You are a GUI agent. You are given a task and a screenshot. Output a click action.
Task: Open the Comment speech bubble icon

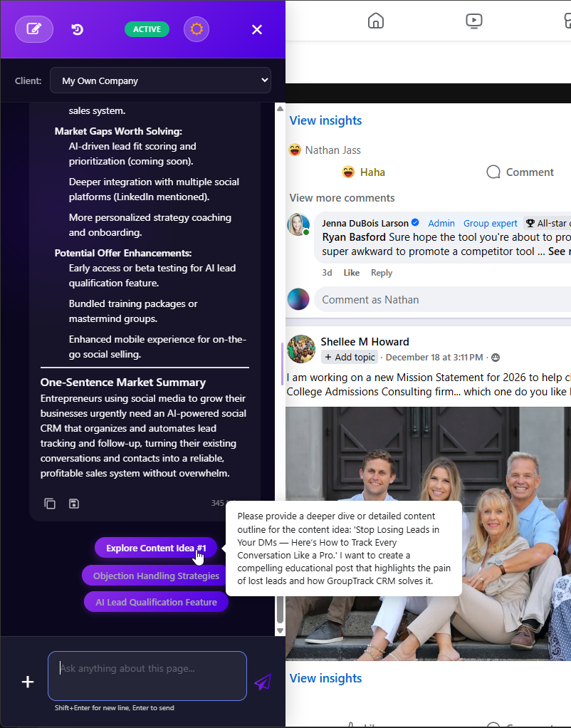tap(493, 172)
